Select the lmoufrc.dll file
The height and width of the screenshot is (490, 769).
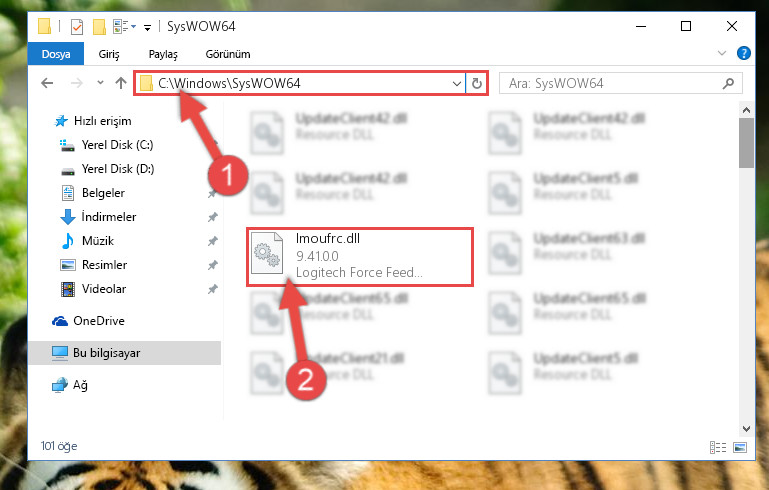360,257
